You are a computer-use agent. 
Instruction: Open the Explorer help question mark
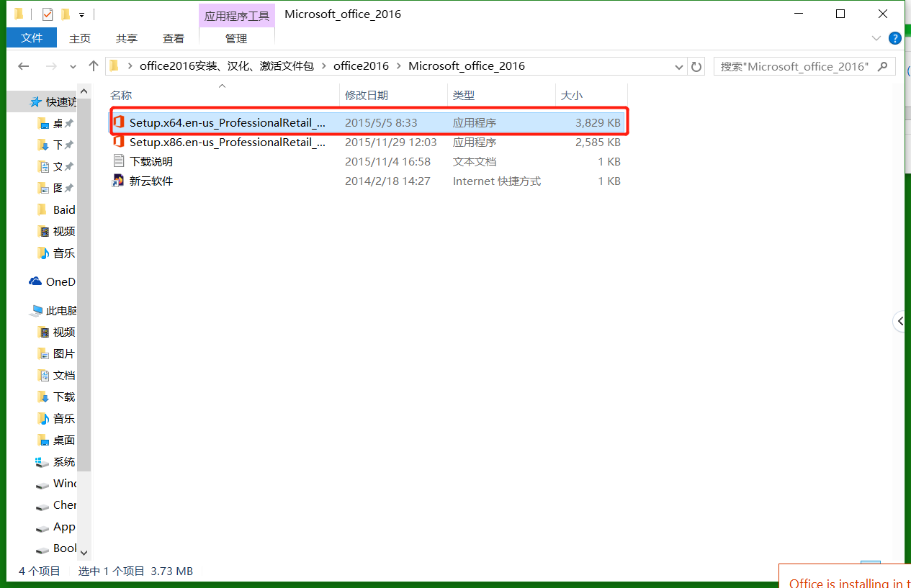895,38
